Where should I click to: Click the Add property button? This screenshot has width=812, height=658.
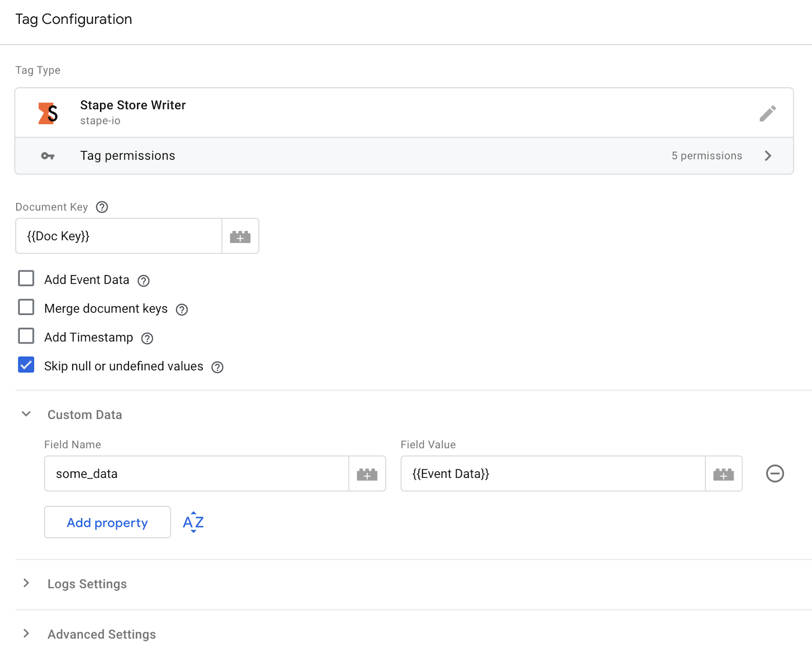(x=108, y=522)
